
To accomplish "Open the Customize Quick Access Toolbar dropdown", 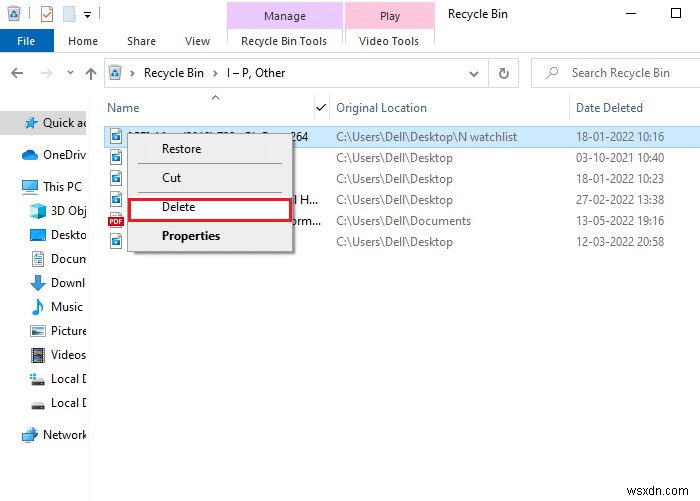I will click(88, 15).
